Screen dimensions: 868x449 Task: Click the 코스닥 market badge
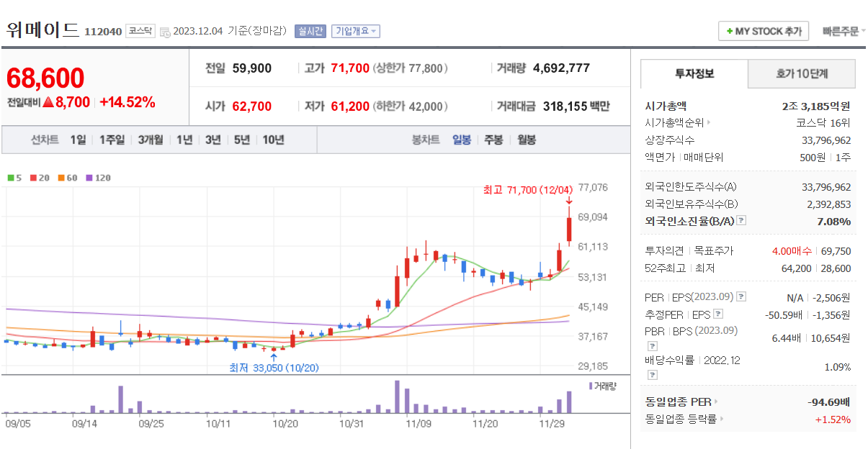tap(140, 31)
